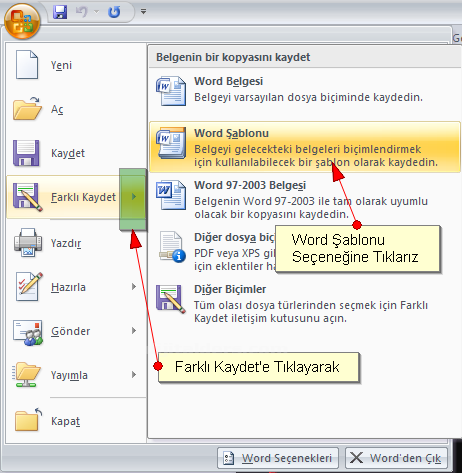Click the Save floppy icon in Quick Access
The height and width of the screenshot is (473, 462).
pyautogui.click(x=60, y=12)
